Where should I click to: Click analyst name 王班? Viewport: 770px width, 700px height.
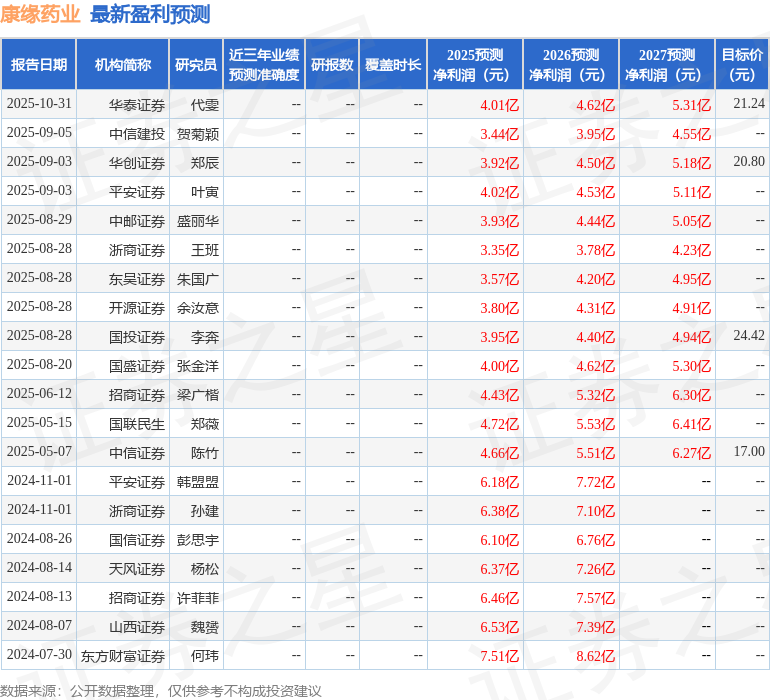pyautogui.click(x=205, y=250)
